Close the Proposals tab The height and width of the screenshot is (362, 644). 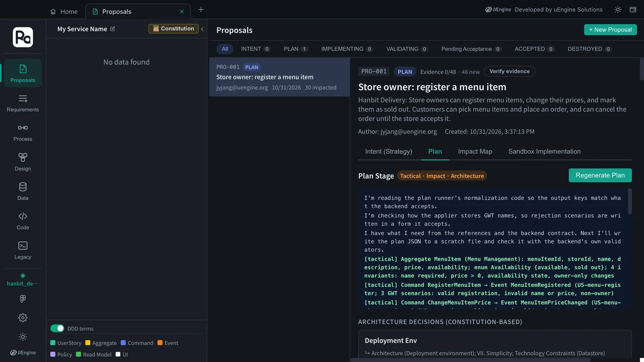coord(182,12)
